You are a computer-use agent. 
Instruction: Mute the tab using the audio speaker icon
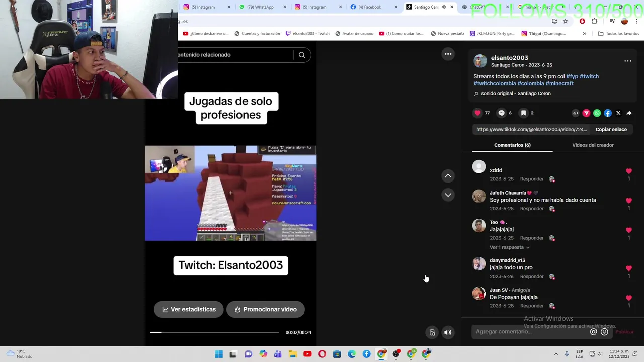(443, 7)
